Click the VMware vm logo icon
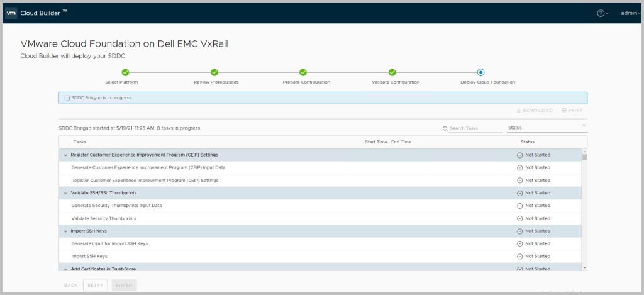This screenshot has height=295, width=644. point(11,13)
